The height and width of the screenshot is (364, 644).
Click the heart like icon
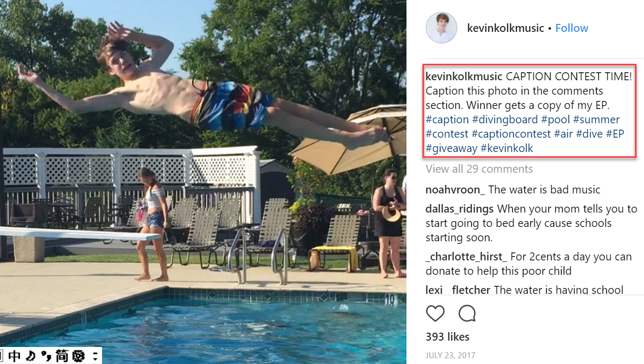(435, 314)
